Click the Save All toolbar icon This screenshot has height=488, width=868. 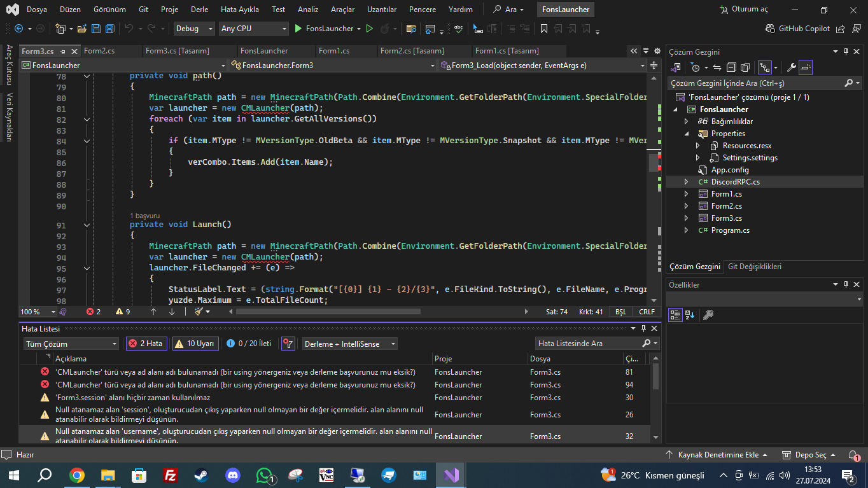(x=109, y=29)
